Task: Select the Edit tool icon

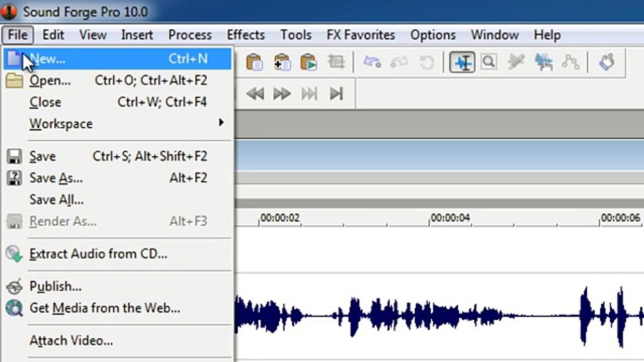Action: point(462,62)
